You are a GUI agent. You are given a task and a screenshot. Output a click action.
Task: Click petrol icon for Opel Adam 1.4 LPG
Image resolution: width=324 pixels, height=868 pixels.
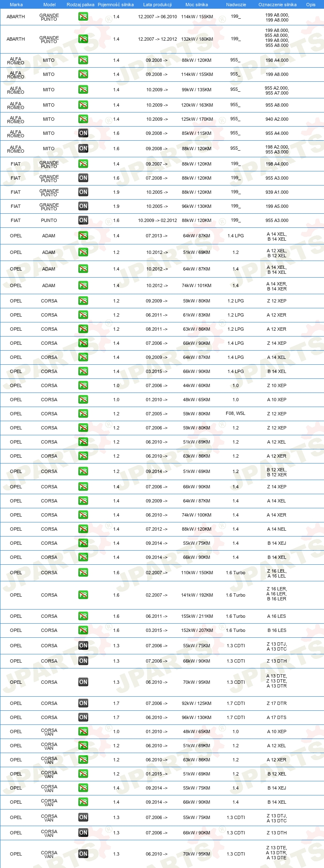pyautogui.click(x=83, y=236)
